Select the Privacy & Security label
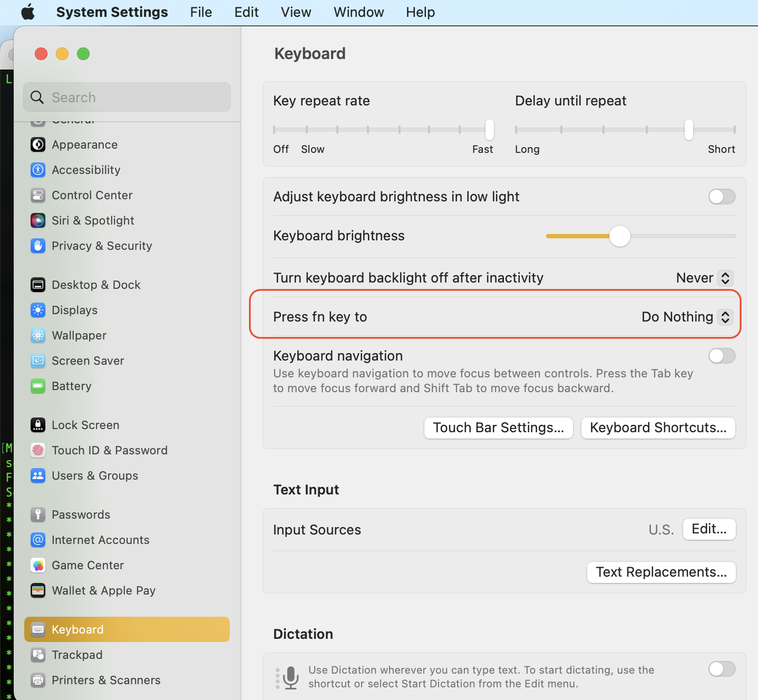 tap(102, 246)
